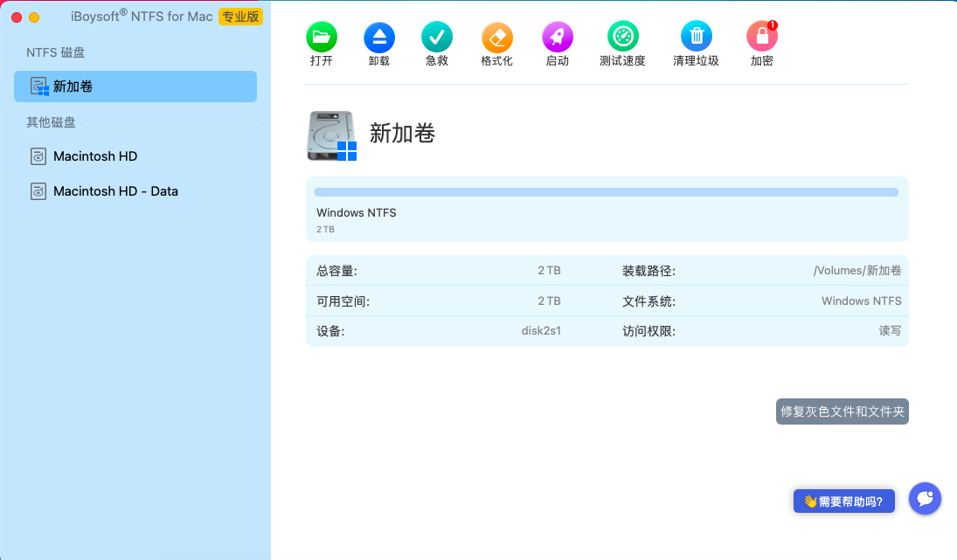The image size is (957, 560).
Task: Click 修复灰色文件和文件夹 button
Action: 843,411
